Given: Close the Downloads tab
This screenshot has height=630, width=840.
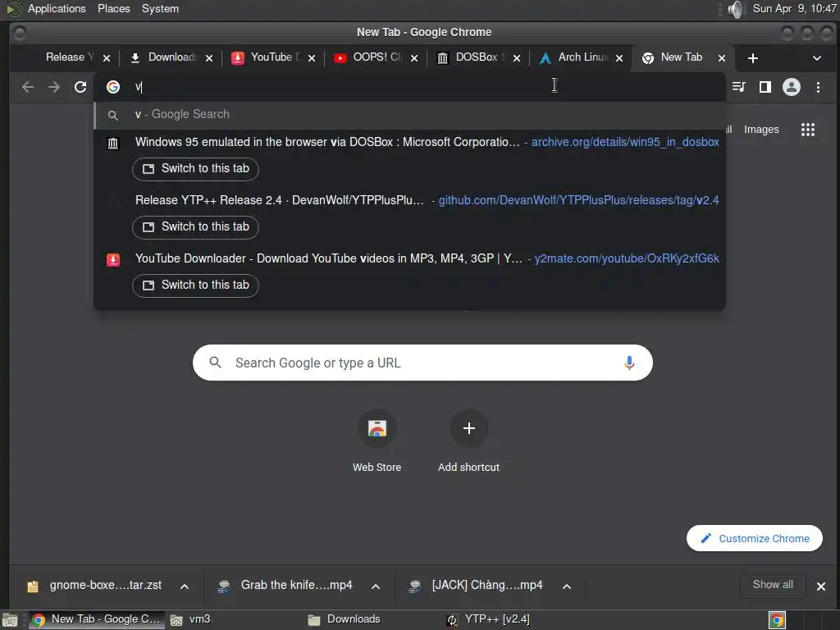Looking at the screenshot, I should pos(209,58).
